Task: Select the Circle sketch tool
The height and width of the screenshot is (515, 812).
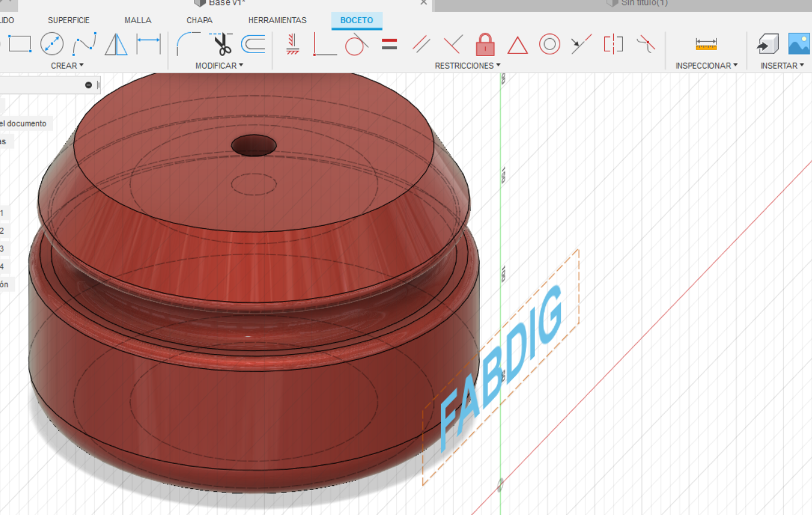Action: point(52,44)
